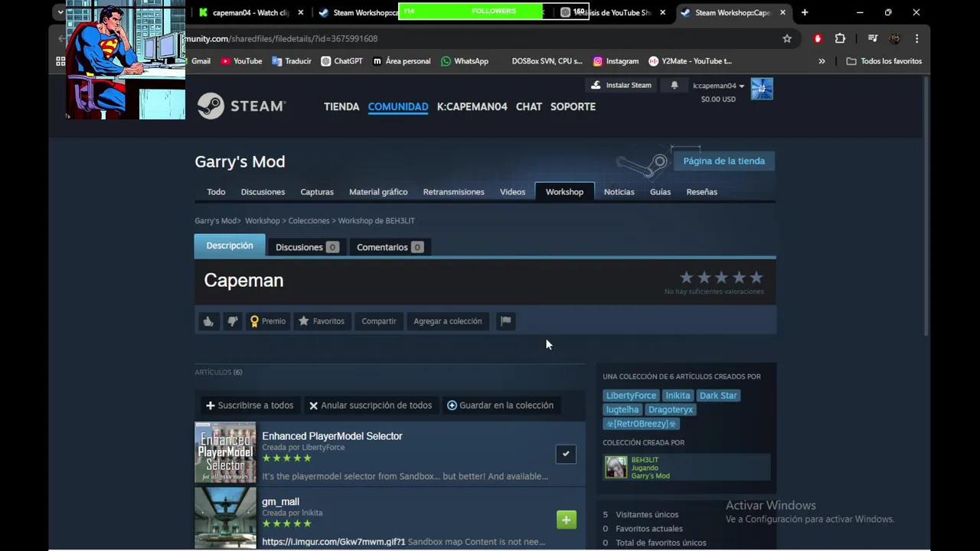Open Todos los favoritos folder

point(884,61)
